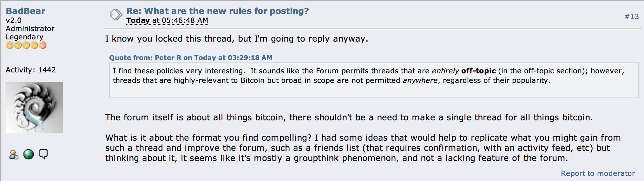The height and width of the screenshot is (181, 644).
Task: Click the timestamp Today at 05:46:48 AM
Action: pyautogui.click(x=167, y=21)
